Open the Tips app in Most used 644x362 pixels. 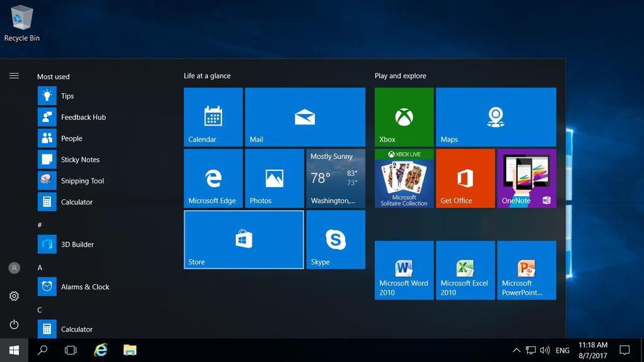103,96
